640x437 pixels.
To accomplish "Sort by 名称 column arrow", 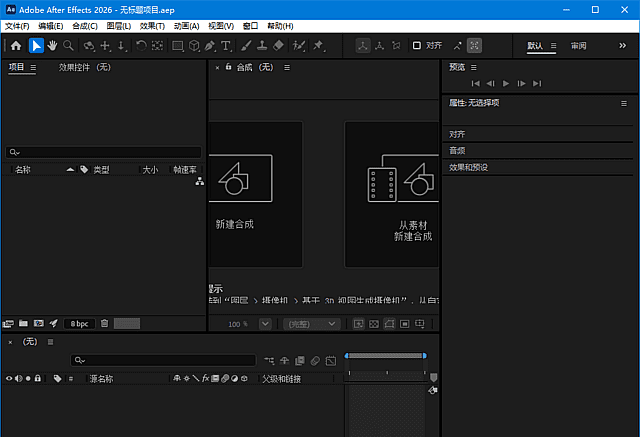I will pyautogui.click(x=70, y=169).
